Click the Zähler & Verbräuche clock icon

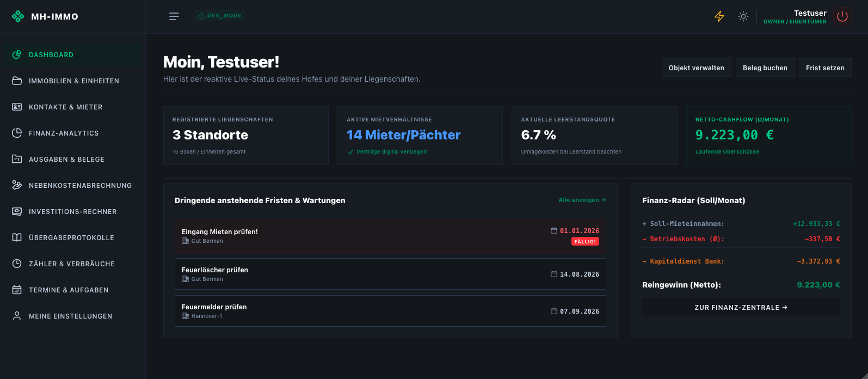17,264
